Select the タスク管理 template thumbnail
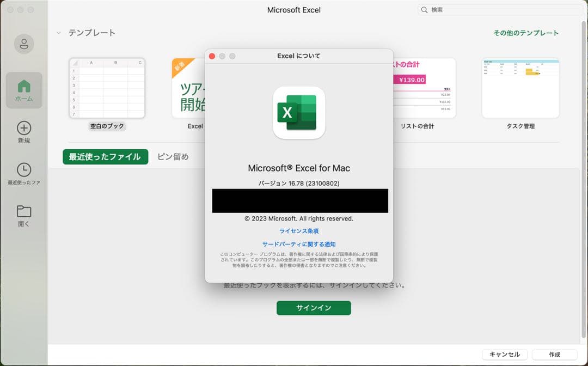The height and width of the screenshot is (366, 588). [x=520, y=88]
